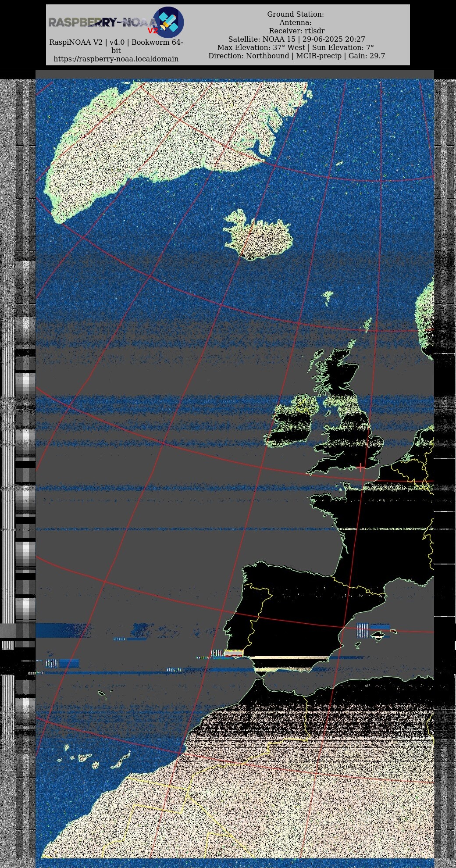Click Ireland on the satellite map
The width and height of the screenshot is (456, 868).
292,421
